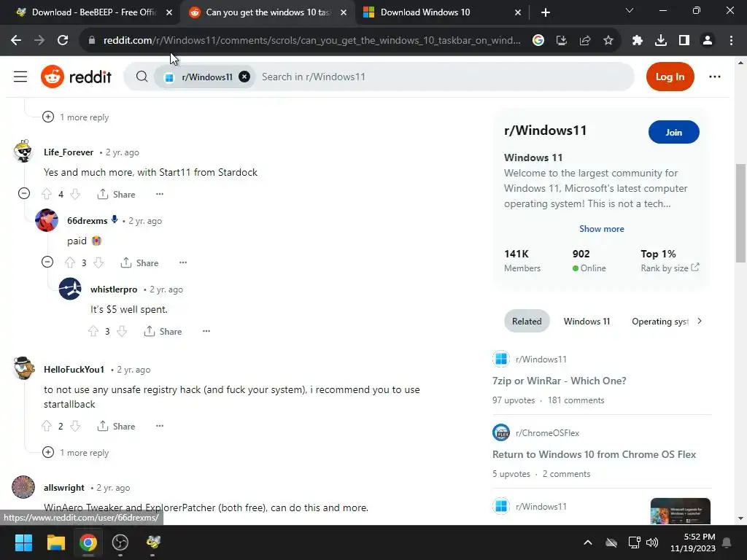
Task: Downvote whistlerpro's comment
Action: click(122, 331)
